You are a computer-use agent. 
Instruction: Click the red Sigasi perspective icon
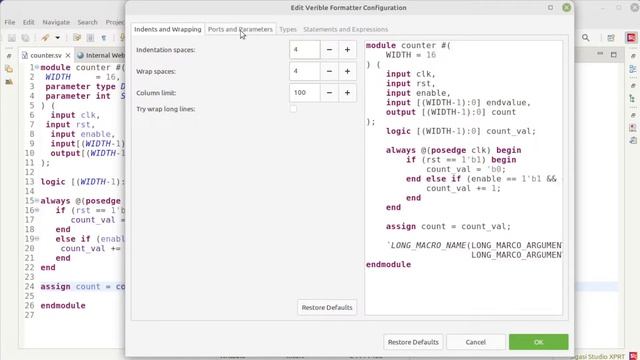click(x=631, y=38)
